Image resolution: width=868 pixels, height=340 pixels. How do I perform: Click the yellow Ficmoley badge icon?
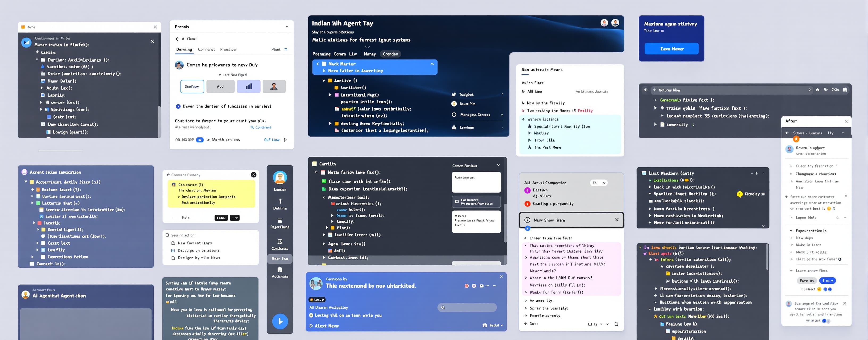point(740,194)
